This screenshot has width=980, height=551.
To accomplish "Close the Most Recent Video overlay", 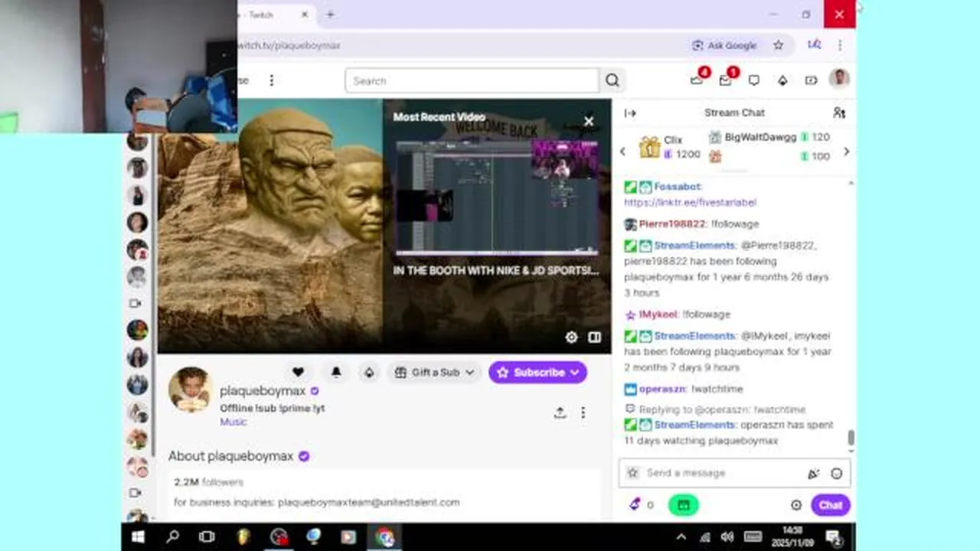I will [x=589, y=121].
